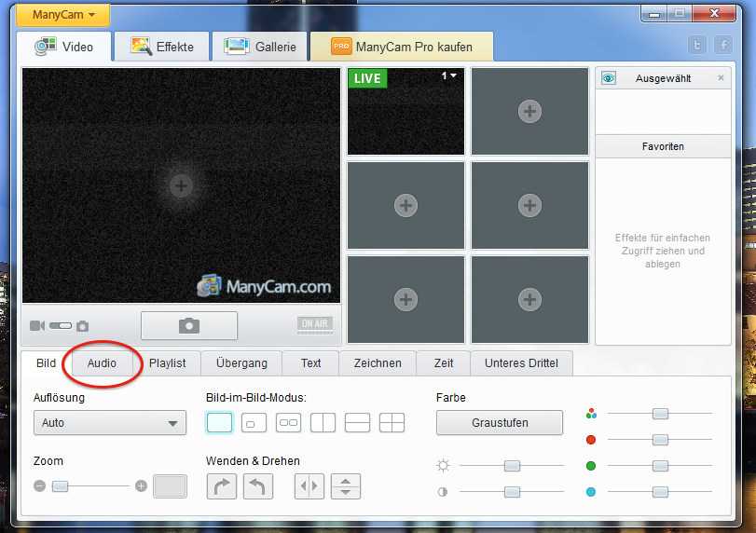756x533 pixels.
Task: Rotate image clockwise
Action: [222, 486]
